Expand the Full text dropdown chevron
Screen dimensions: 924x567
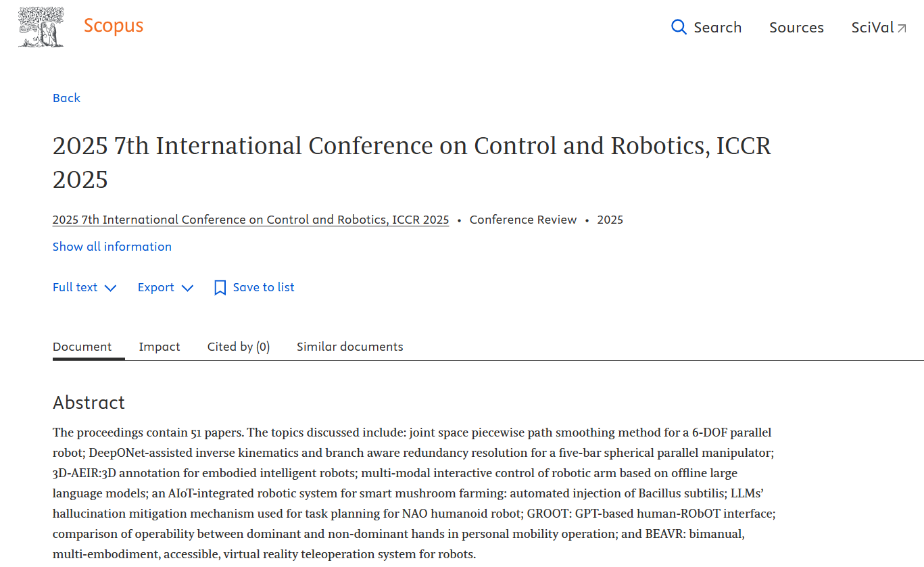tap(111, 288)
